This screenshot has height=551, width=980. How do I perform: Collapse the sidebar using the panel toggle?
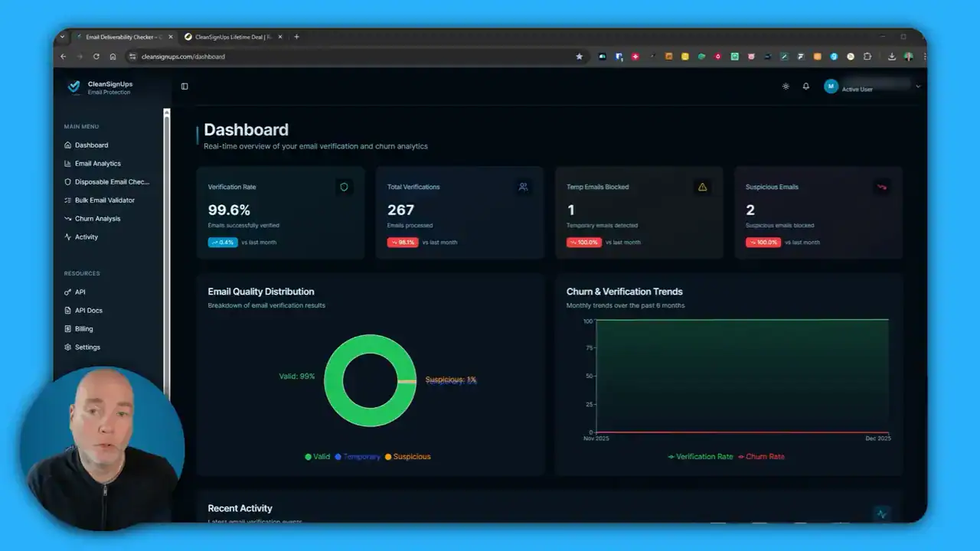[x=184, y=86]
